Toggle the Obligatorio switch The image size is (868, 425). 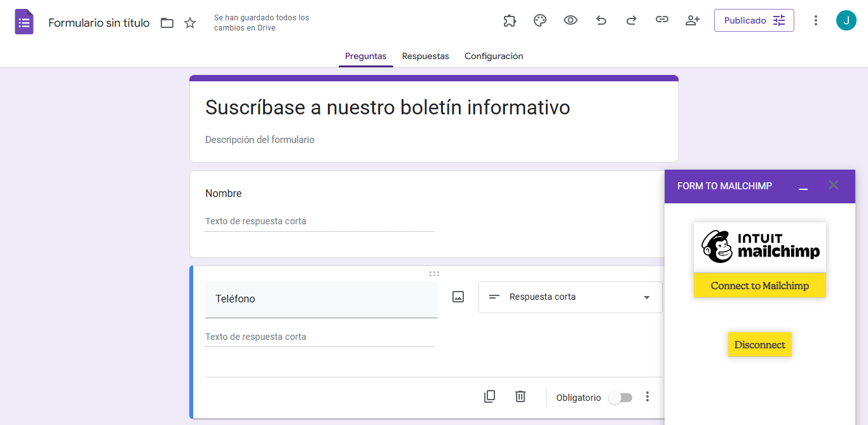pyautogui.click(x=621, y=398)
